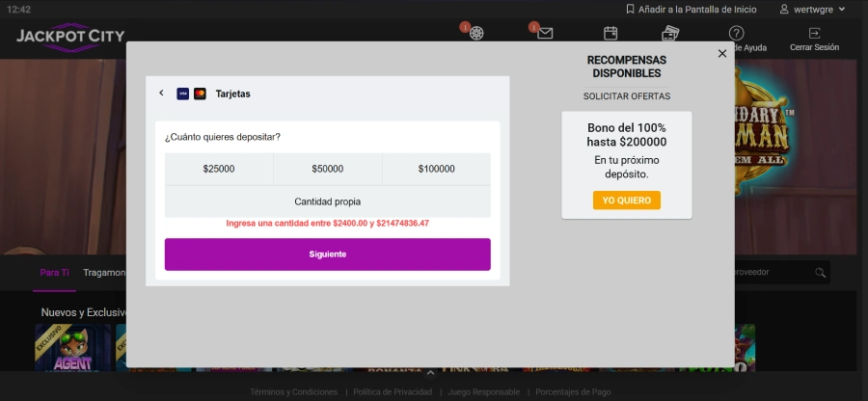The width and height of the screenshot is (868, 401).
Task: Select the $100000 deposit amount
Action: (x=436, y=170)
